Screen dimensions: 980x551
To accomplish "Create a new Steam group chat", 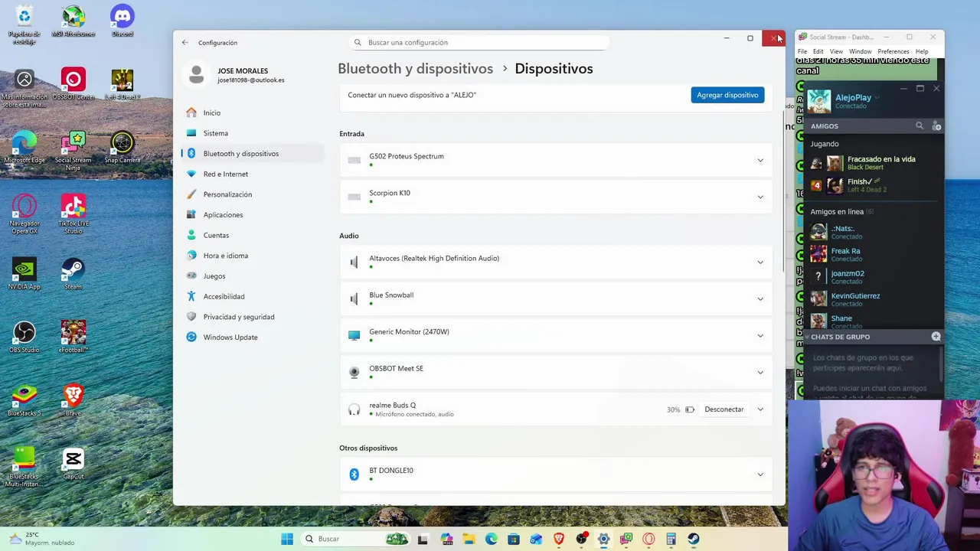I will [x=936, y=337].
